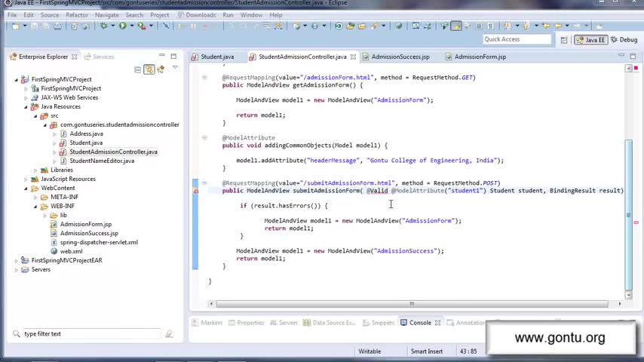
Task: Switch to the AdmissionSuccess.jsp editor tab
Action: (x=396, y=57)
